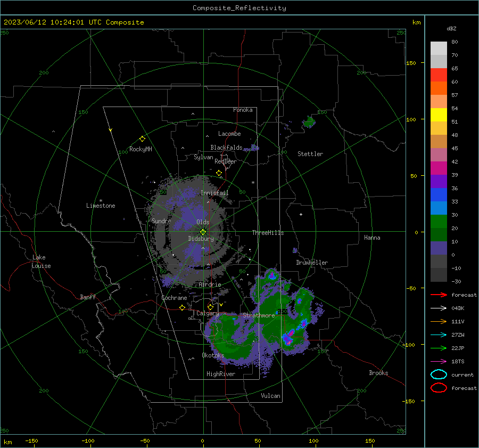Click the Stettler label
This screenshot has width=479, height=448.
point(310,154)
